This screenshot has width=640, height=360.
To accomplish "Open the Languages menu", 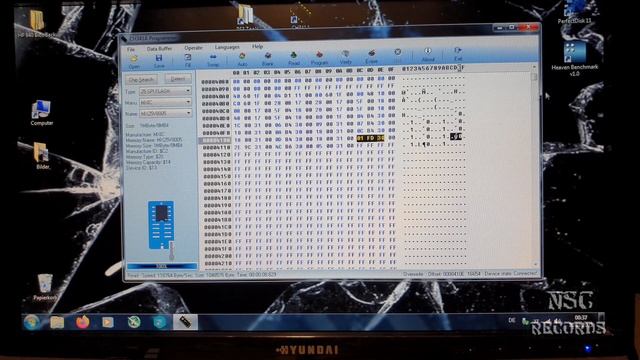I will coord(227,47).
